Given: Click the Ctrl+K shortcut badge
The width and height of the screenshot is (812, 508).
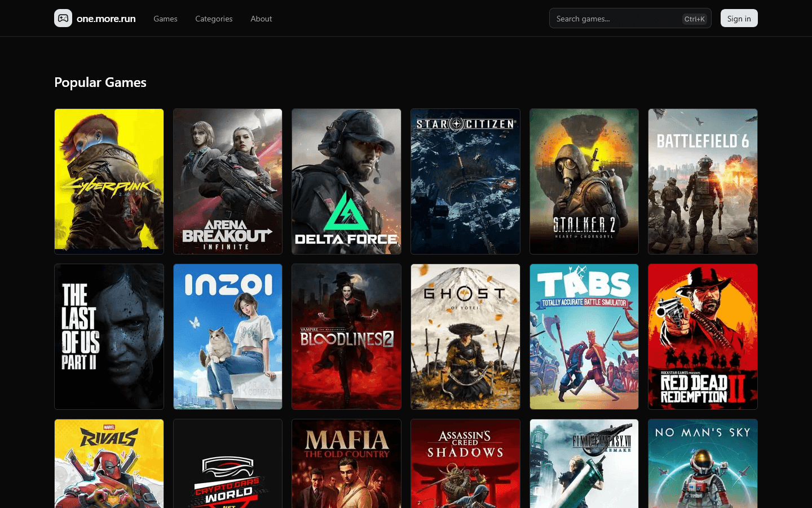Looking at the screenshot, I should click(x=694, y=19).
